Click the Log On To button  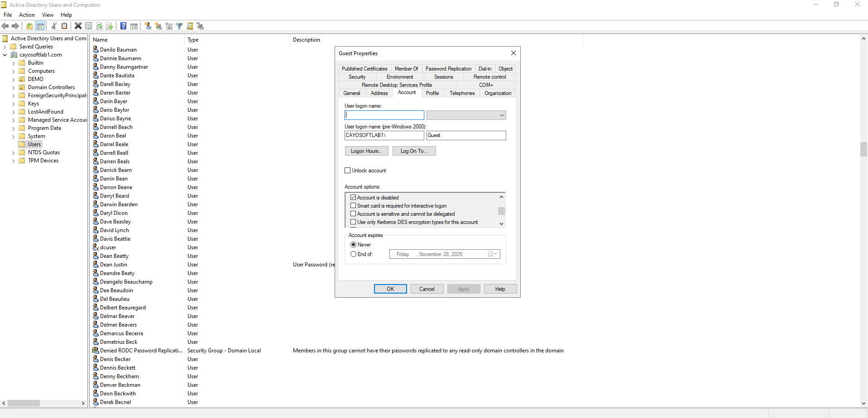click(x=414, y=151)
